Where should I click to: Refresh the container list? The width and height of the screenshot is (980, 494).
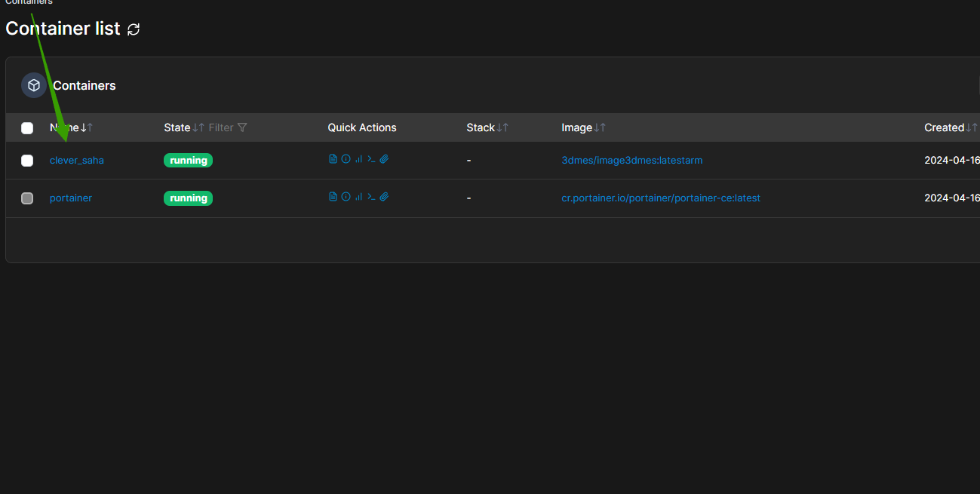pyautogui.click(x=134, y=29)
